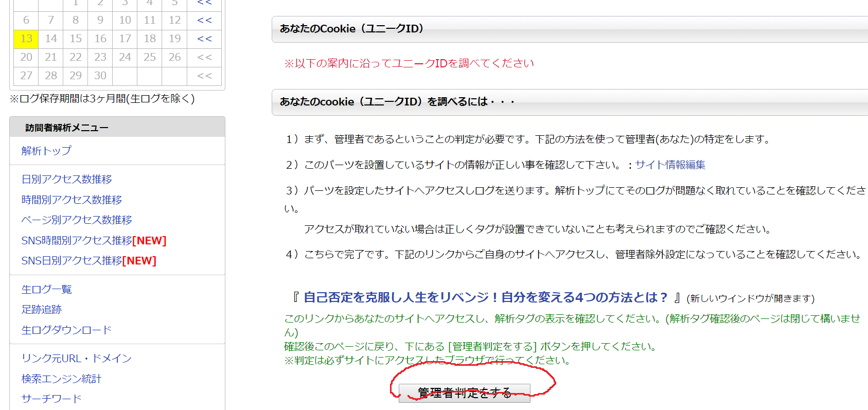Select calendar day 12

(174, 20)
